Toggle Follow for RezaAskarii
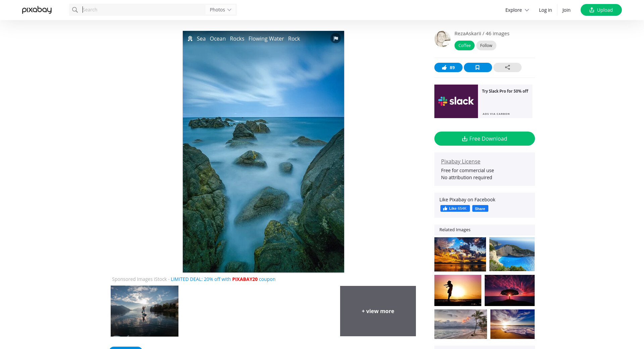The image size is (644, 349). (486, 46)
